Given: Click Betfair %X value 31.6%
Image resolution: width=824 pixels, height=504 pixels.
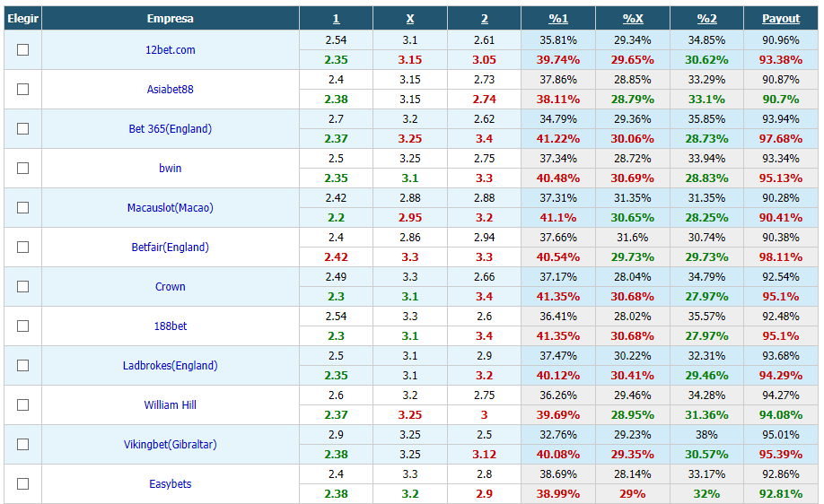Looking at the screenshot, I should (633, 238).
